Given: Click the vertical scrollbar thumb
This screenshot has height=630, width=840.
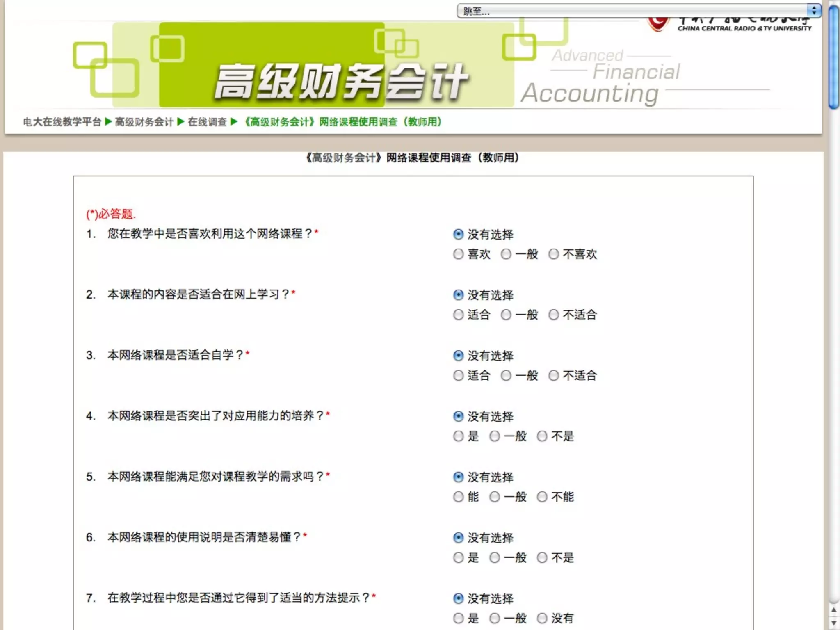Looking at the screenshot, I should click(834, 57).
